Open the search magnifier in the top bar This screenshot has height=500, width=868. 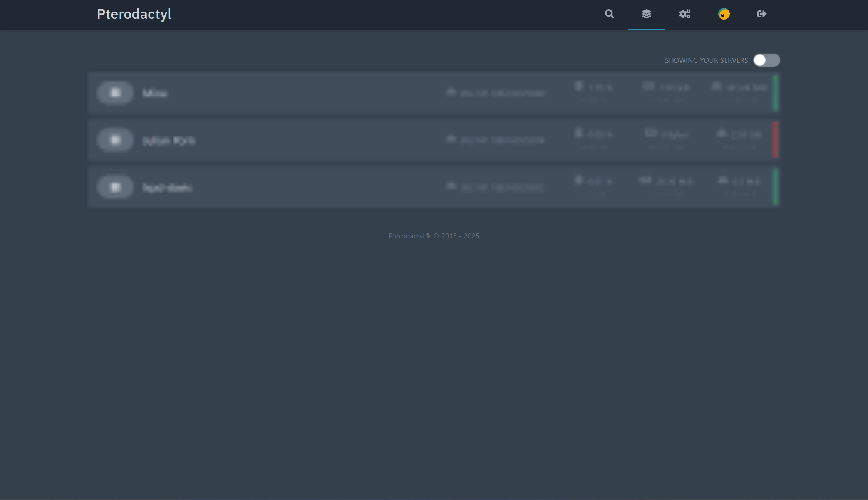point(609,14)
